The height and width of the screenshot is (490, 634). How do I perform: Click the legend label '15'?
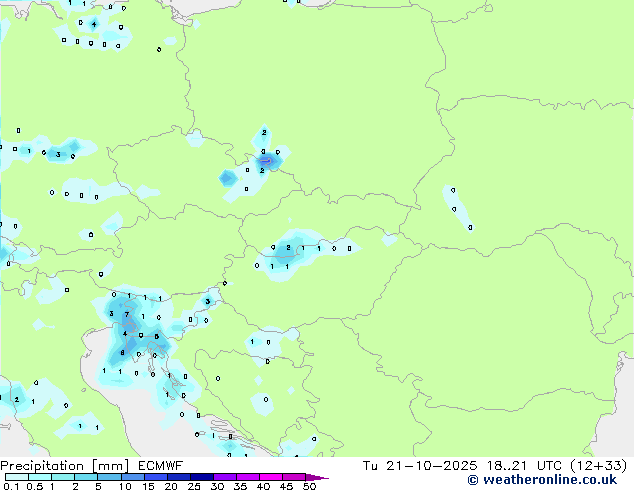pos(148,486)
